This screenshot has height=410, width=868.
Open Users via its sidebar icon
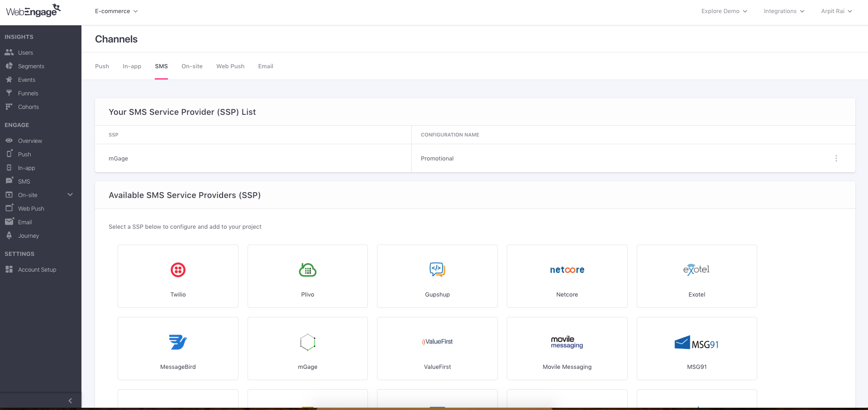[9, 52]
